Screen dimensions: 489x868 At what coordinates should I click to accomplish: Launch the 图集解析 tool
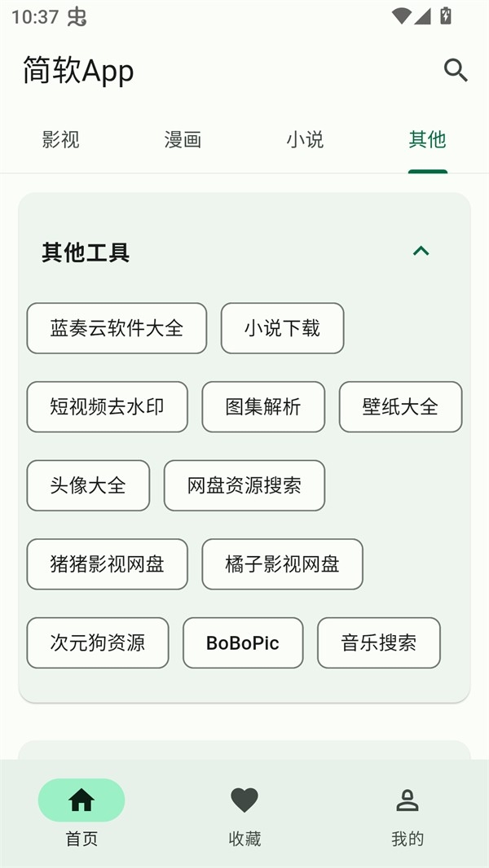pyautogui.click(x=263, y=406)
